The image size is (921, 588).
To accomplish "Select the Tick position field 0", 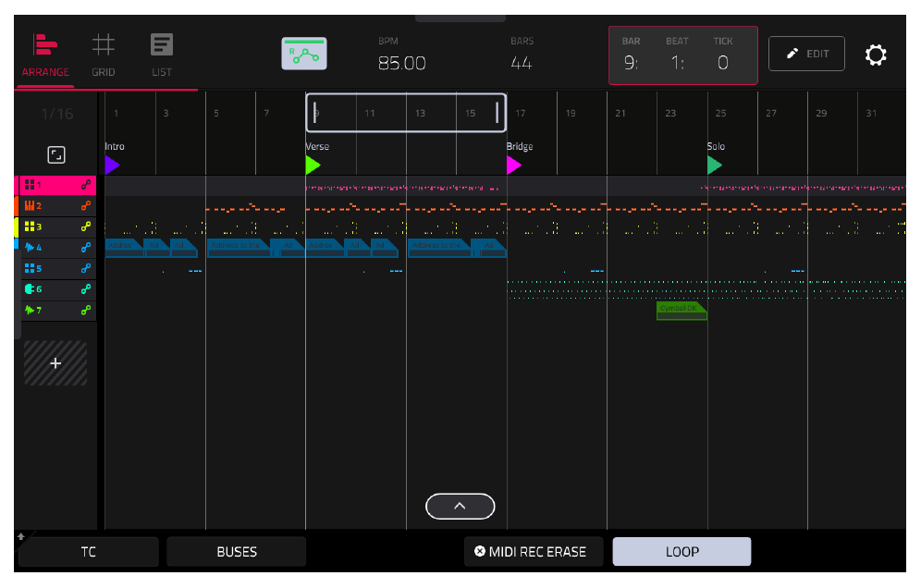I will coord(723,62).
